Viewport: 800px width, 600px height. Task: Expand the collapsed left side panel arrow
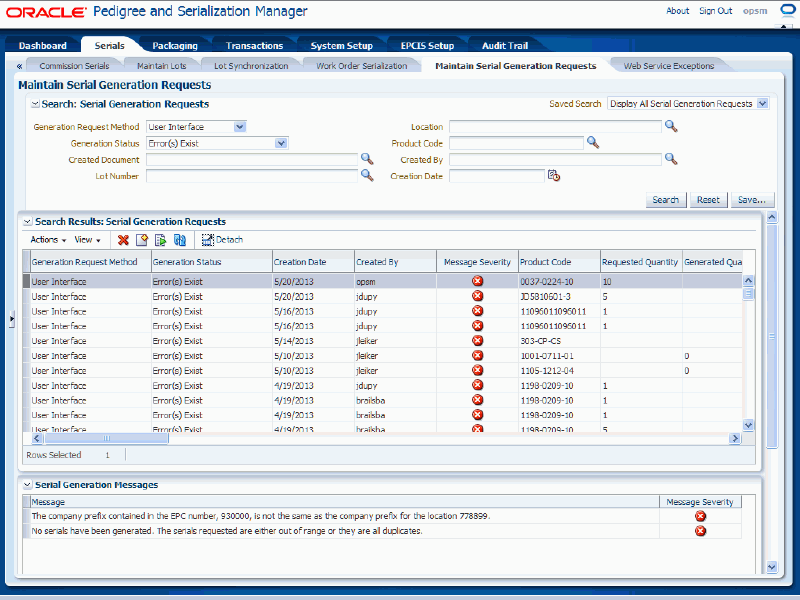(11, 319)
